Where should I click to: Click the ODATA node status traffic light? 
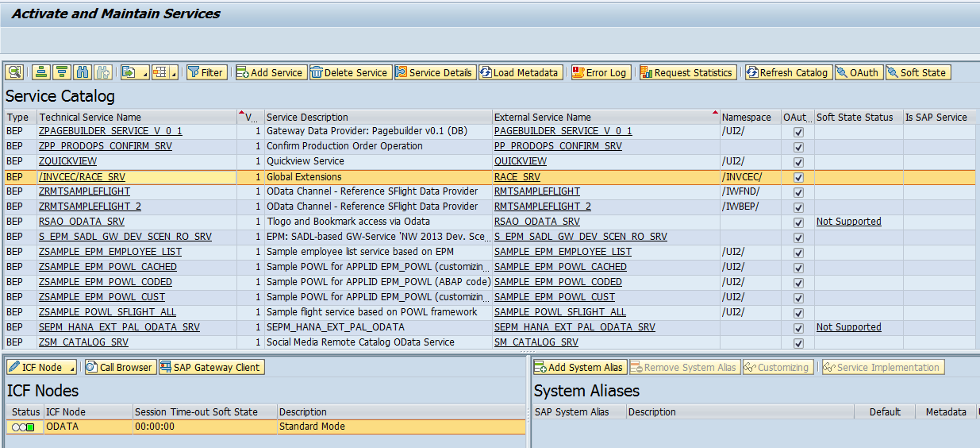tap(23, 427)
